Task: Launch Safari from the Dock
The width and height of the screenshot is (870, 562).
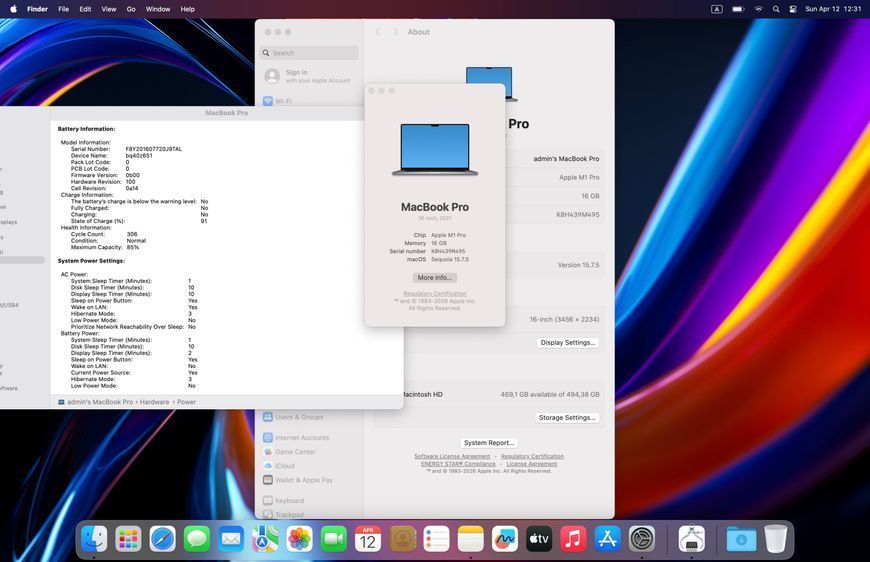Action: click(163, 539)
